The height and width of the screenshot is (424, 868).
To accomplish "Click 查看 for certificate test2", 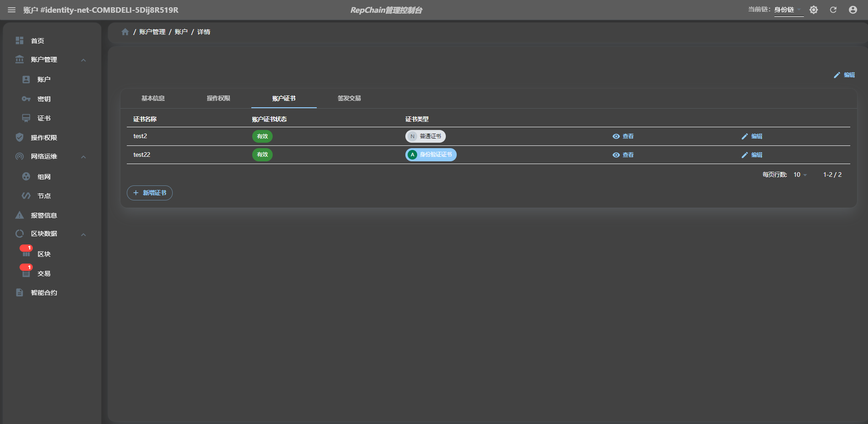I will (x=623, y=136).
